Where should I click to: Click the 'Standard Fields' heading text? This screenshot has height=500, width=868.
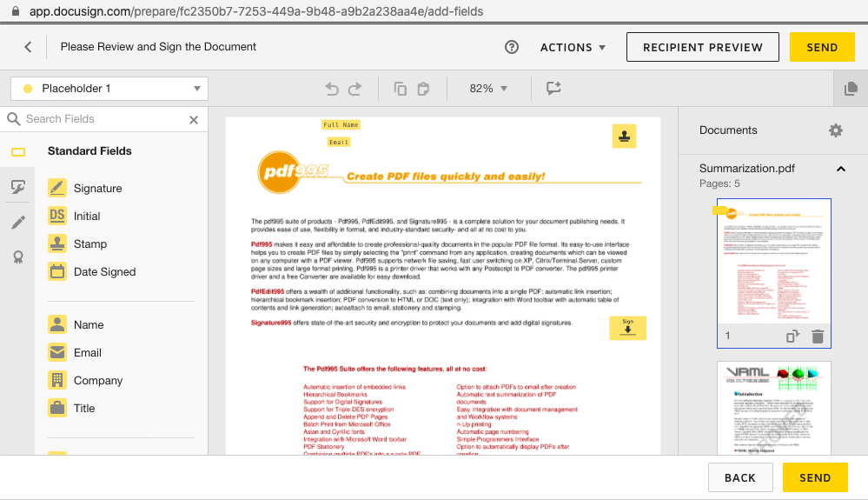[89, 151]
